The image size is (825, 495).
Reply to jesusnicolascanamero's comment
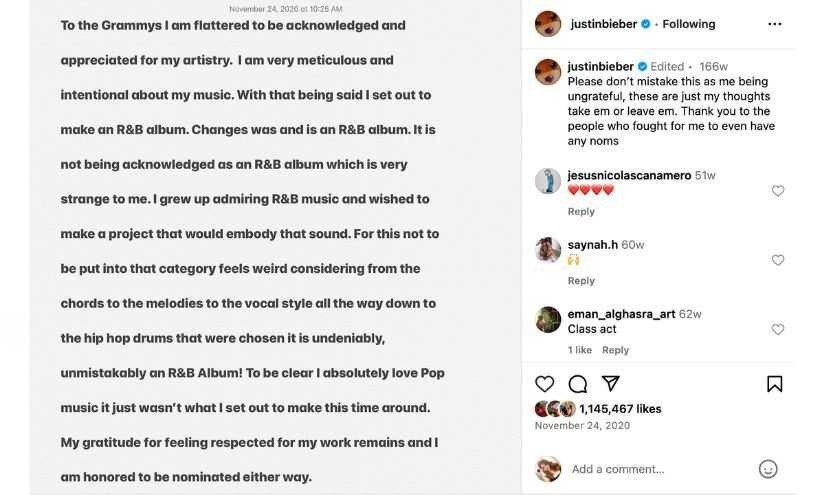pos(581,212)
